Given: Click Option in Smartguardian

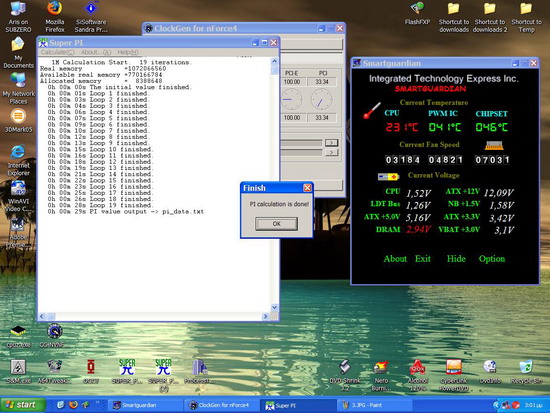Looking at the screenshot, I should pyautogui.click(x=492, y=259).
